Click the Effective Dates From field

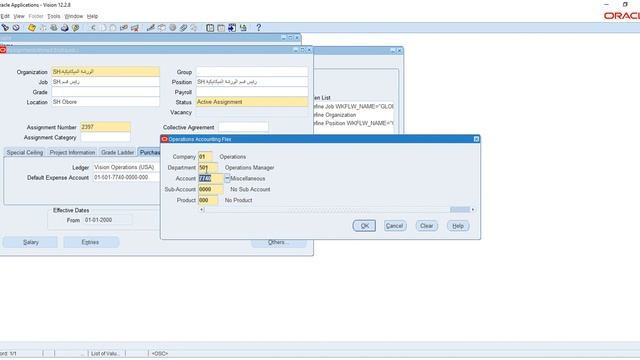click(x=108, y=220)
